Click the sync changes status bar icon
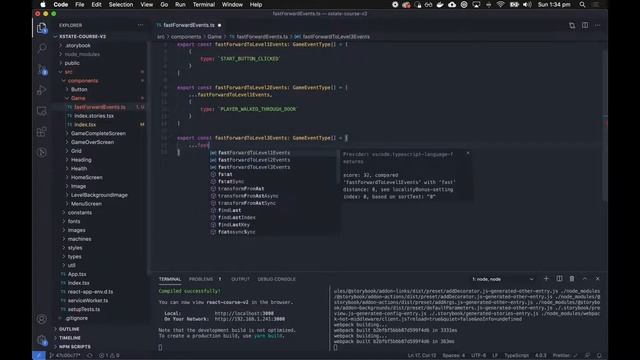The width and height of the screenshot is (640, 360). [x=89, y=356]
